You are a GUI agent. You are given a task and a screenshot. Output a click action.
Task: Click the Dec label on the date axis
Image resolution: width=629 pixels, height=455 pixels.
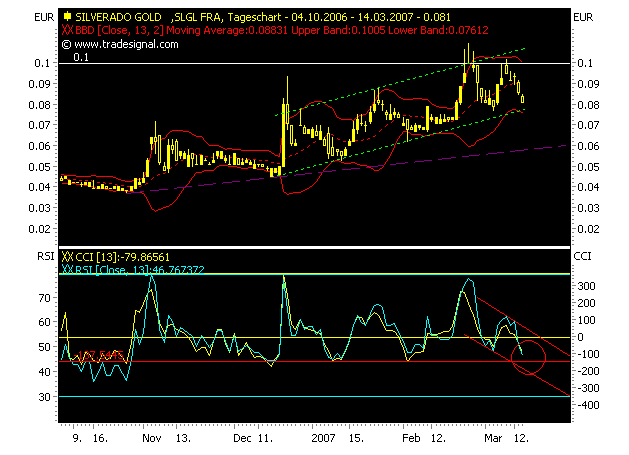tap(243, 438)
